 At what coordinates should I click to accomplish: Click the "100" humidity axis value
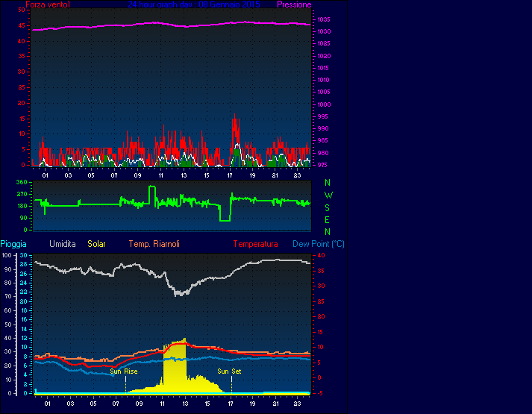7,255
